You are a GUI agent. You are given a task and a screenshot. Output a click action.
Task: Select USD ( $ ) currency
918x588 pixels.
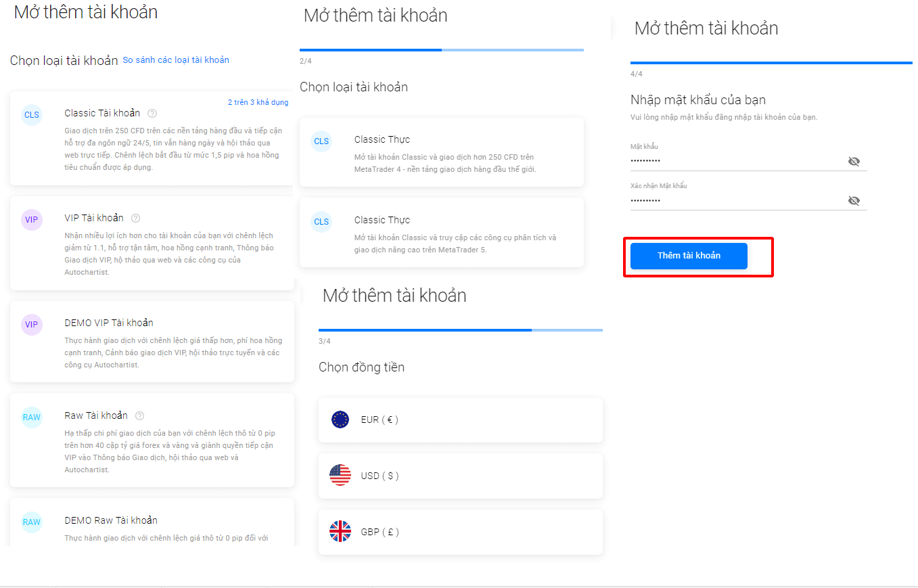[461, 476]
